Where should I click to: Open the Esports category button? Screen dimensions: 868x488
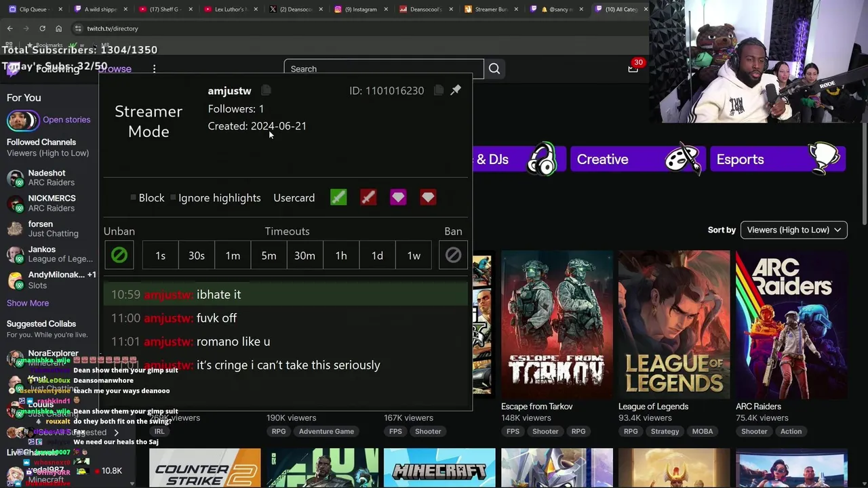point(777,159)
